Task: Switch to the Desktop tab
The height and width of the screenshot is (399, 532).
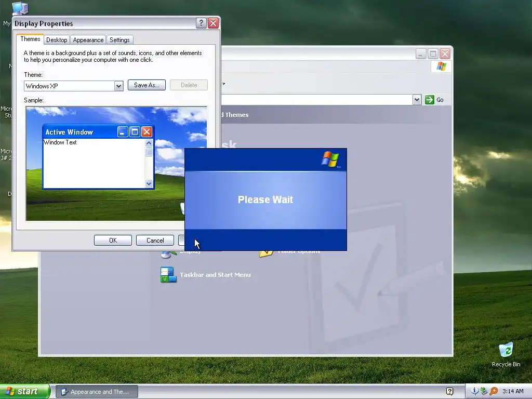Action: point(57,40)
